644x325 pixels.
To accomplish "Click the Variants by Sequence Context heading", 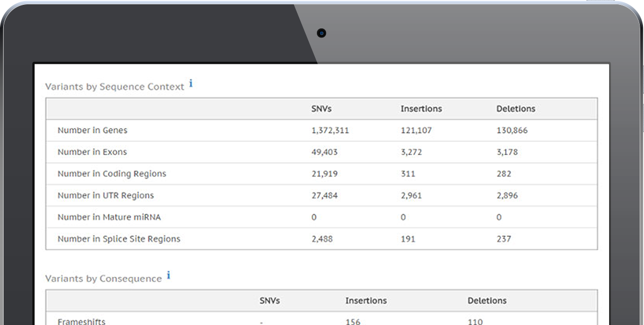I will (114, 87).
